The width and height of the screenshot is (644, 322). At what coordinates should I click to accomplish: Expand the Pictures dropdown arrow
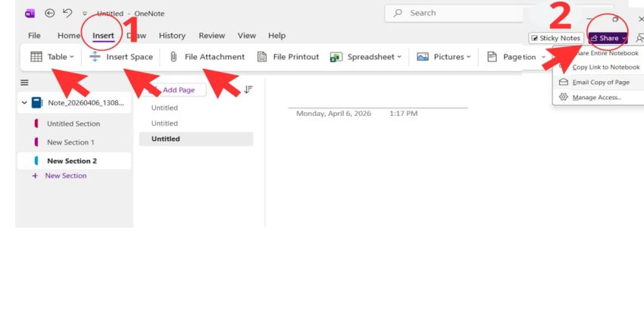[x=468, y=57]
